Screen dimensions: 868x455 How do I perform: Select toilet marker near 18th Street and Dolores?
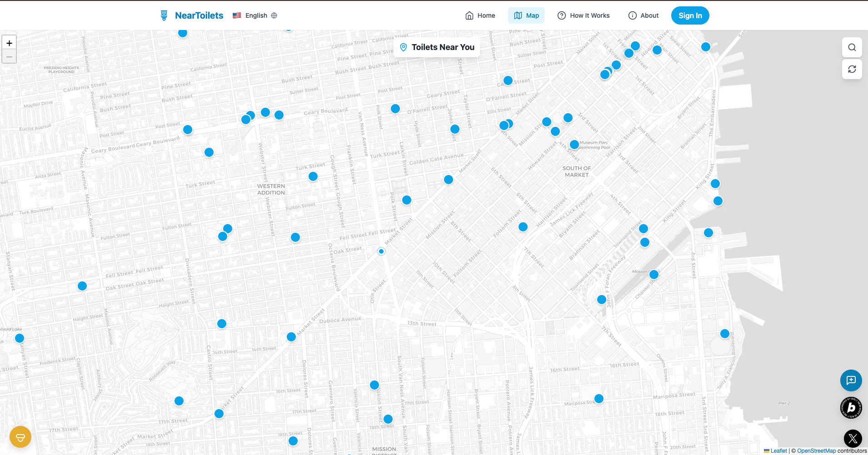293,441
